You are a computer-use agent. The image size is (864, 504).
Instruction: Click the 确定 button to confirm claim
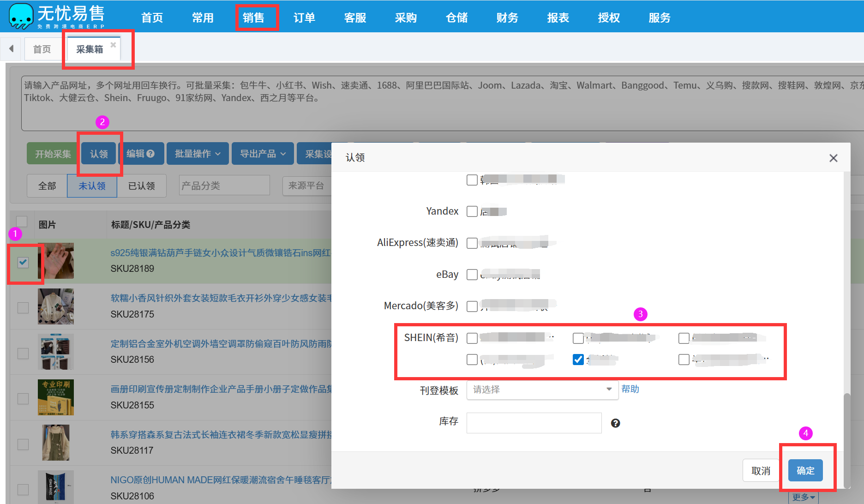pos(805,470)
